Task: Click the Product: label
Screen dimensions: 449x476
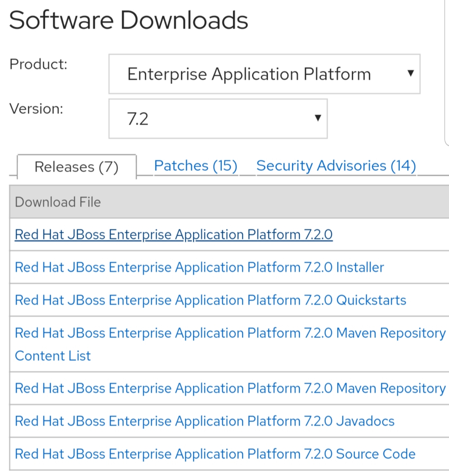Action: (x=38, y=64)
